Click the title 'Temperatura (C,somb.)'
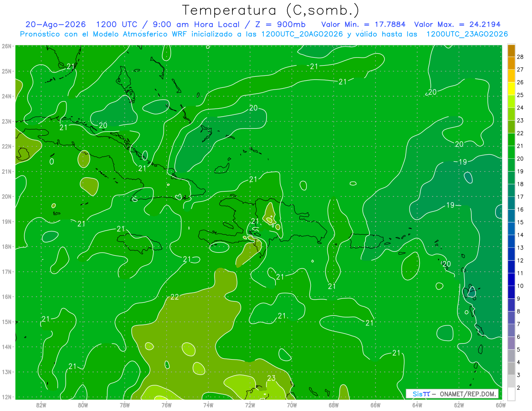Viewport: 532px width, 411px height. (x=270, y=10)
